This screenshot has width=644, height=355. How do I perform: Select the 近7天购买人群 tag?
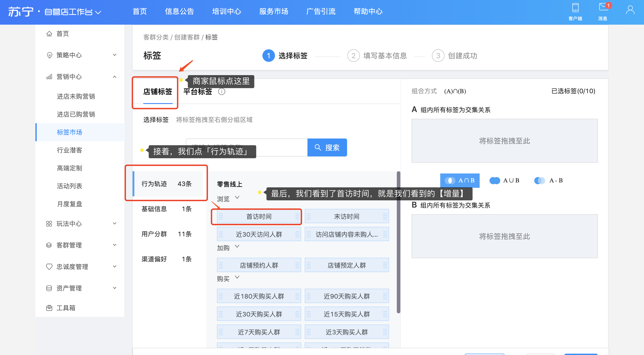(259, 332)
